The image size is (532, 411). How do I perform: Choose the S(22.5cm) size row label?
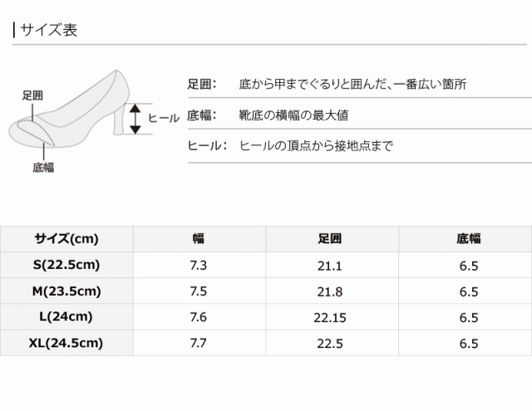[x=66, y=265]
